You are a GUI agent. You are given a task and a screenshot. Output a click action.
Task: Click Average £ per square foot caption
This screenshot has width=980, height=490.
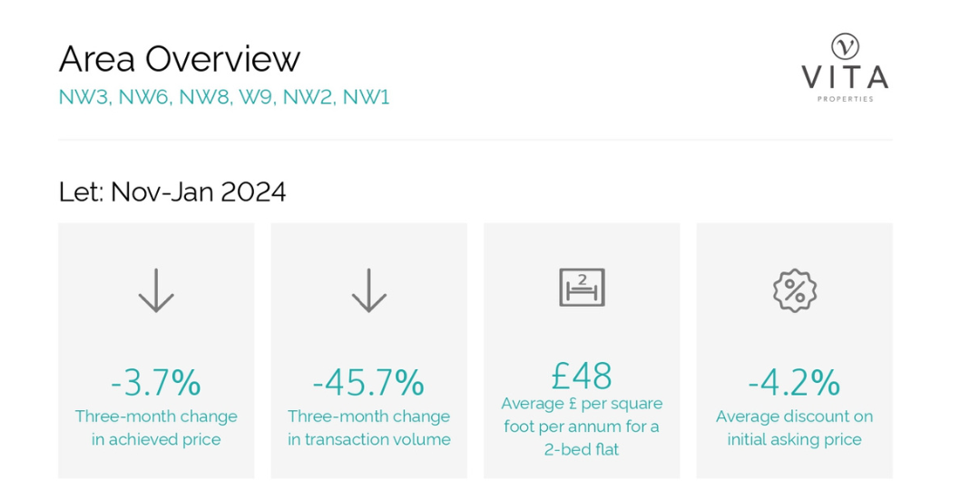[x=582, y=426]
